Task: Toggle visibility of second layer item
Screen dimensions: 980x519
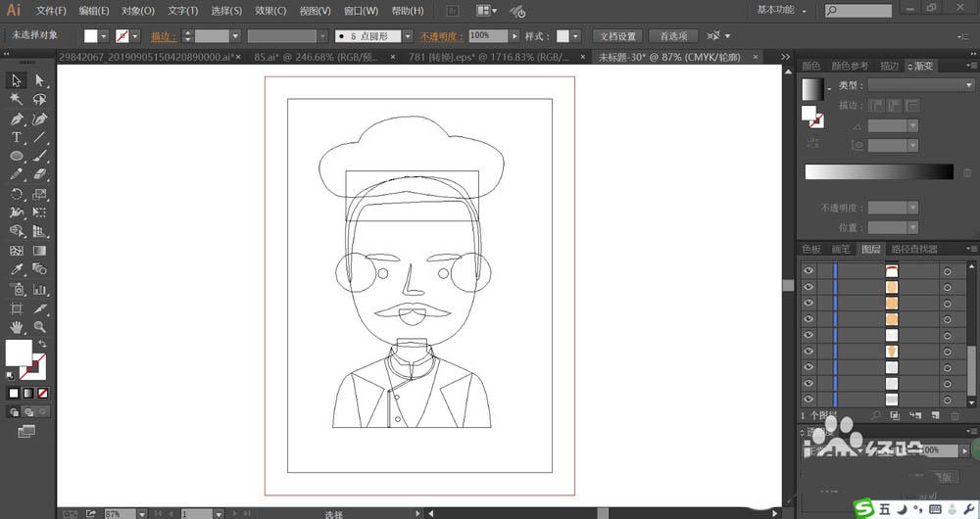Action: [x=808, y=287]
